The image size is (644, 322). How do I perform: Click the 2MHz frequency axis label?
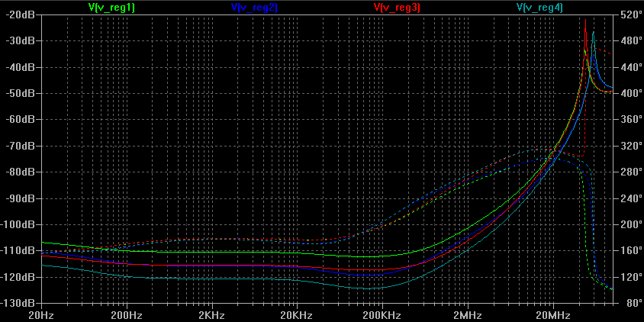(468, 315)
